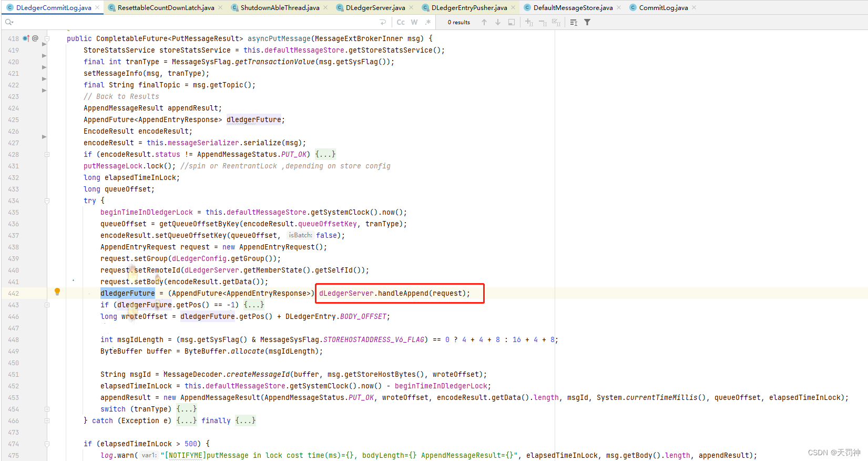Click line number 431 in gutter
This screenshot has width=868, height=461.
[14, 166]
